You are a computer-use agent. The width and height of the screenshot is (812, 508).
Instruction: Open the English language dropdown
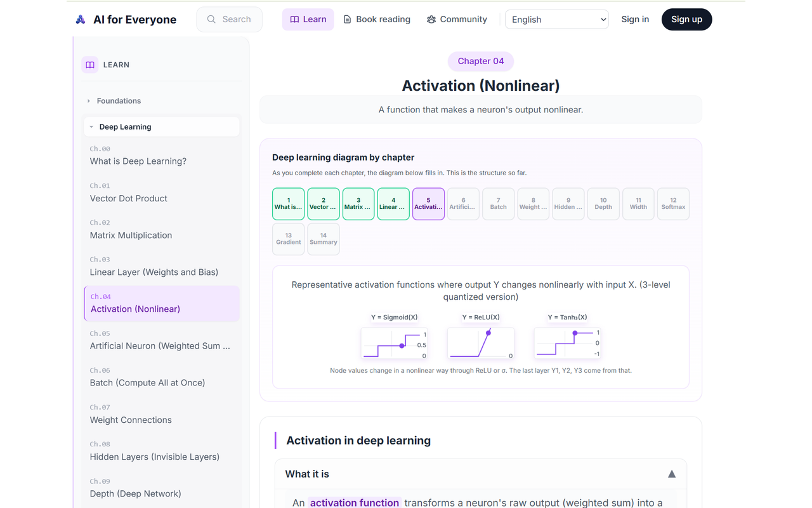point(557,20)
